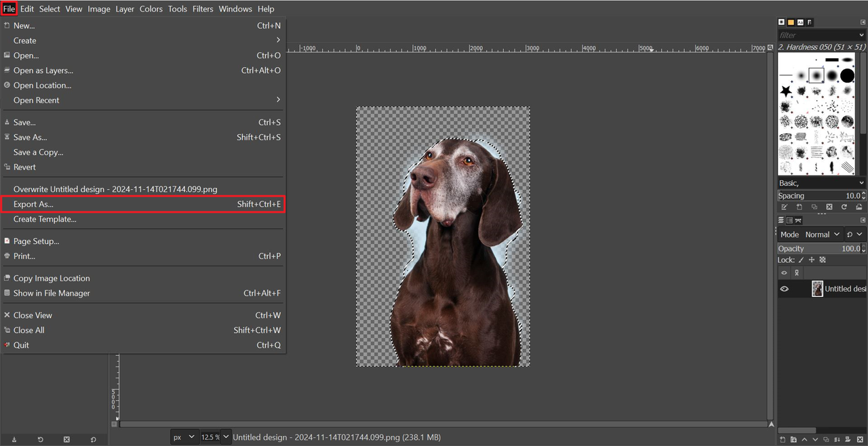The width and height of the screenshot is (868, 446).
Task: Choose Print... entry
Action: point(143,256)
